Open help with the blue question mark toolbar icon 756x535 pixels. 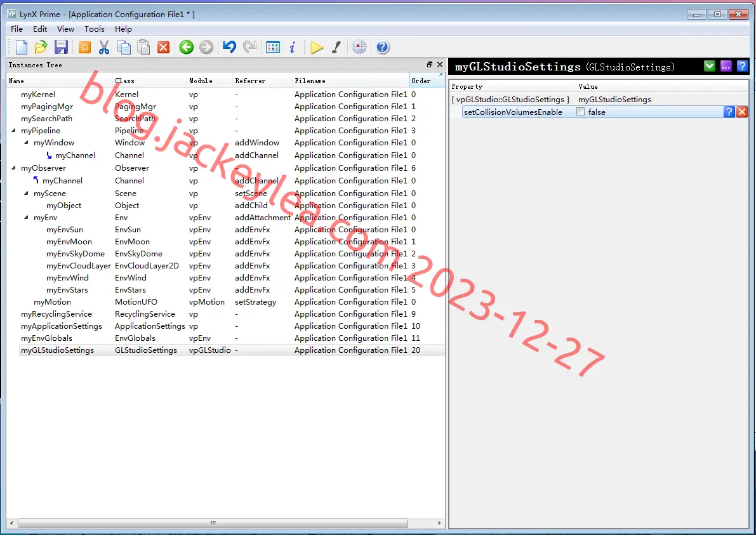pos(382,47)
